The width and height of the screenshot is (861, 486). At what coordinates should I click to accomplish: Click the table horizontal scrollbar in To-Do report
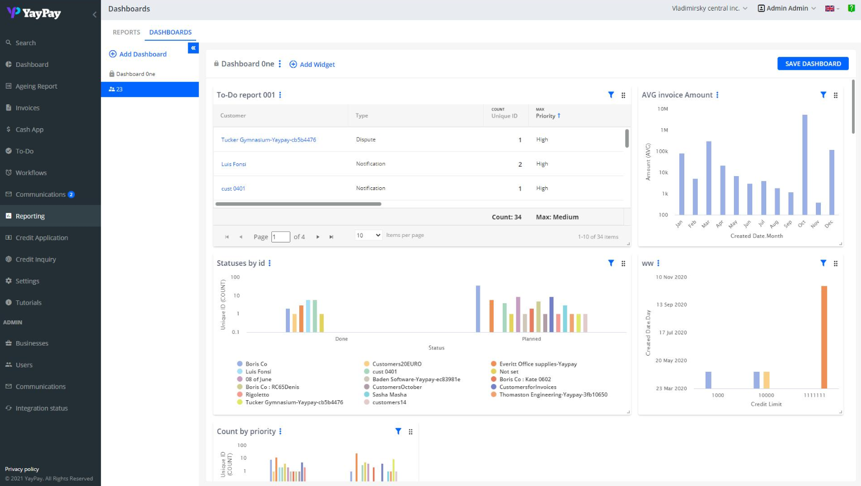tap(298, 204)
